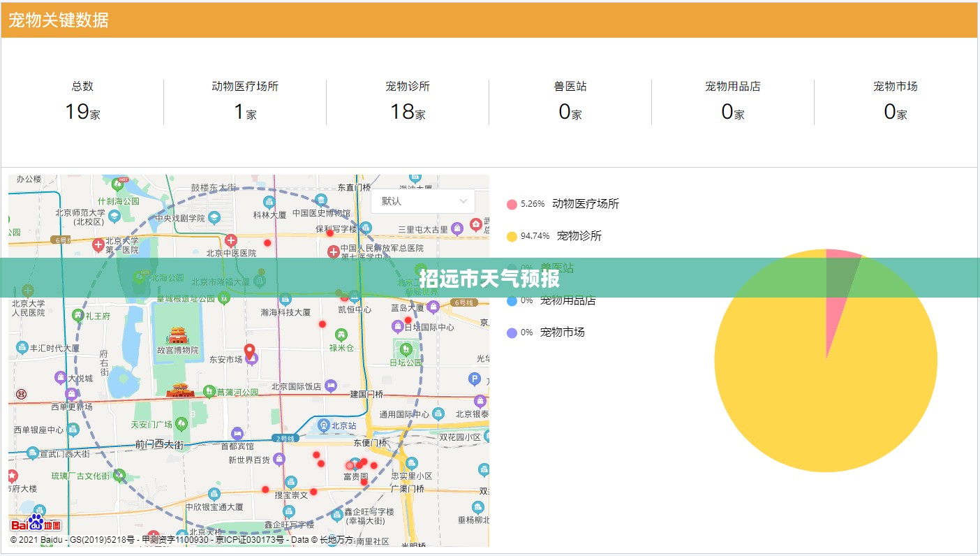Click the pink 动物医疗场所 legend swatch
980x556 pixels.
point(512,205)
